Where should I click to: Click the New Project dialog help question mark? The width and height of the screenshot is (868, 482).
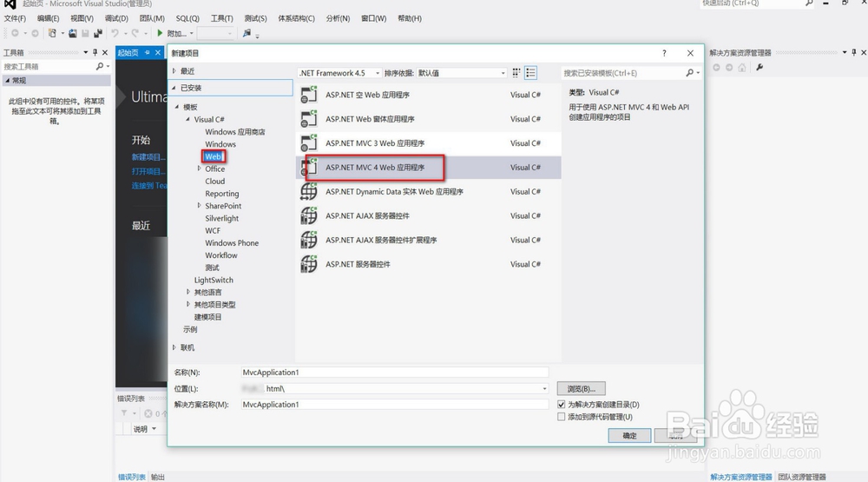(664, 53)
